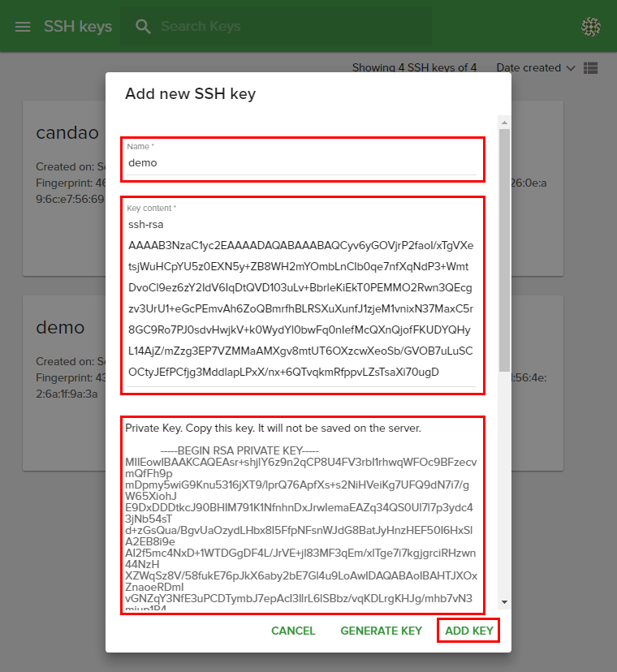
Task: Click the Name field containing demo
Action: tap(302, 162)
